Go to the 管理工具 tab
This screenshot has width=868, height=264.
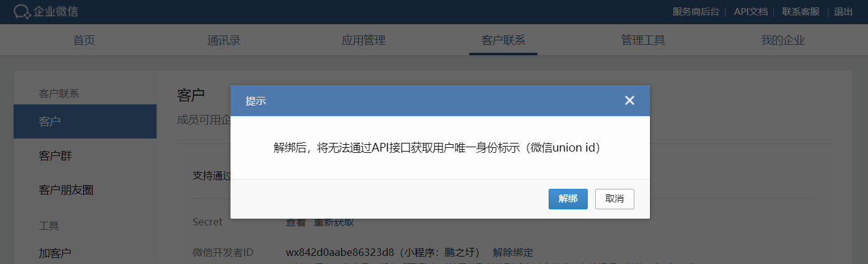pos(643,40)
